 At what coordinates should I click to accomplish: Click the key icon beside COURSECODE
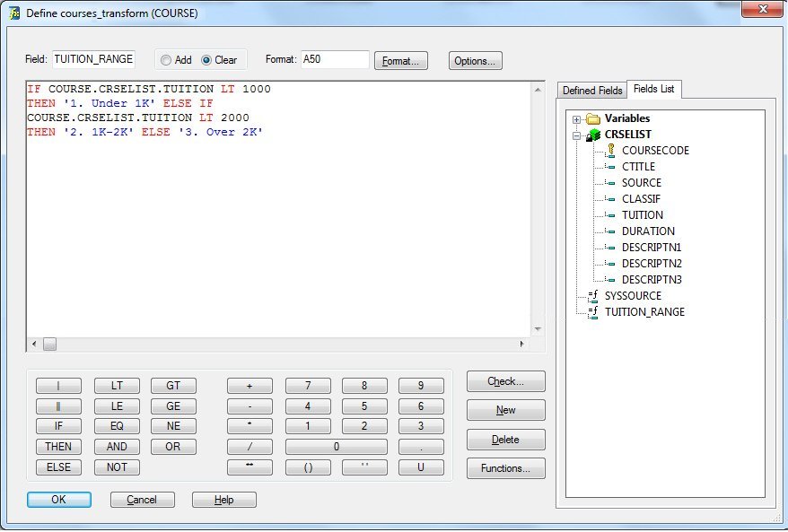tap(610, 150)
